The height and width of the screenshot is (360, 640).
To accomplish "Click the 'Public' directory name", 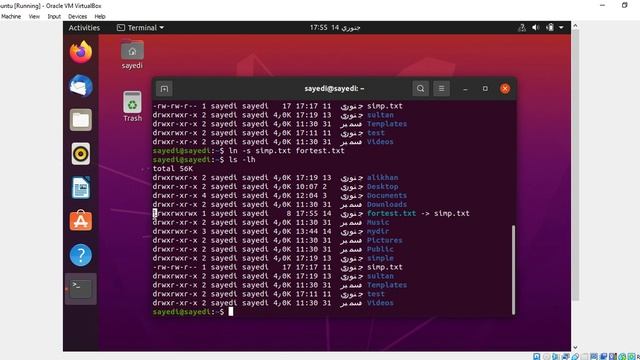I will (380, 249).
